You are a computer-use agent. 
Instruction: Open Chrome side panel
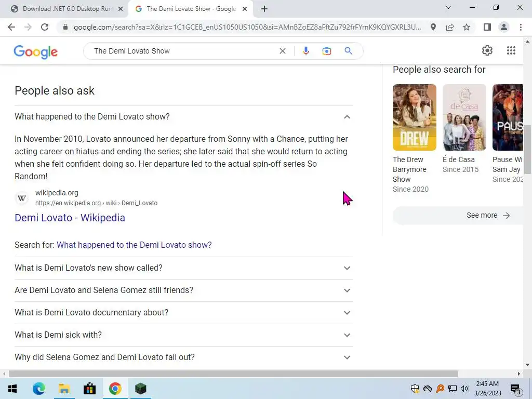[x=487, y=27]
